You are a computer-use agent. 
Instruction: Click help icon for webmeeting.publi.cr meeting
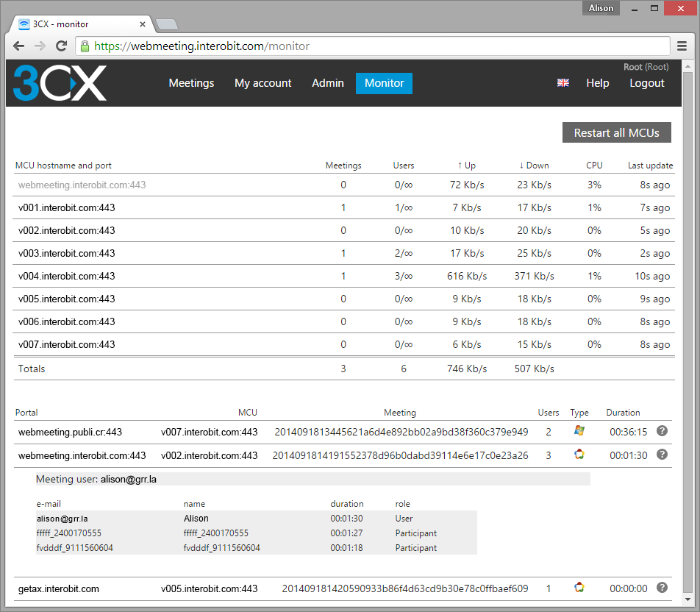[x=662, y=431]
